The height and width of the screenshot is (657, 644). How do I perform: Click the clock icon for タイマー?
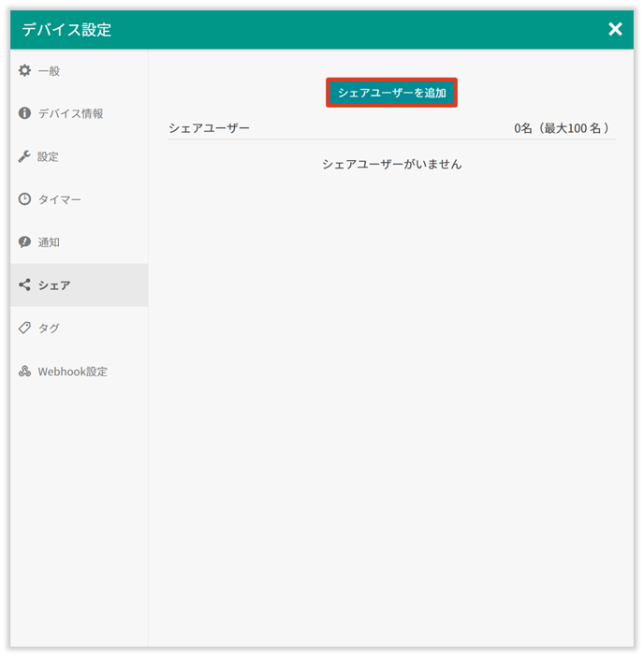(25, 199)
